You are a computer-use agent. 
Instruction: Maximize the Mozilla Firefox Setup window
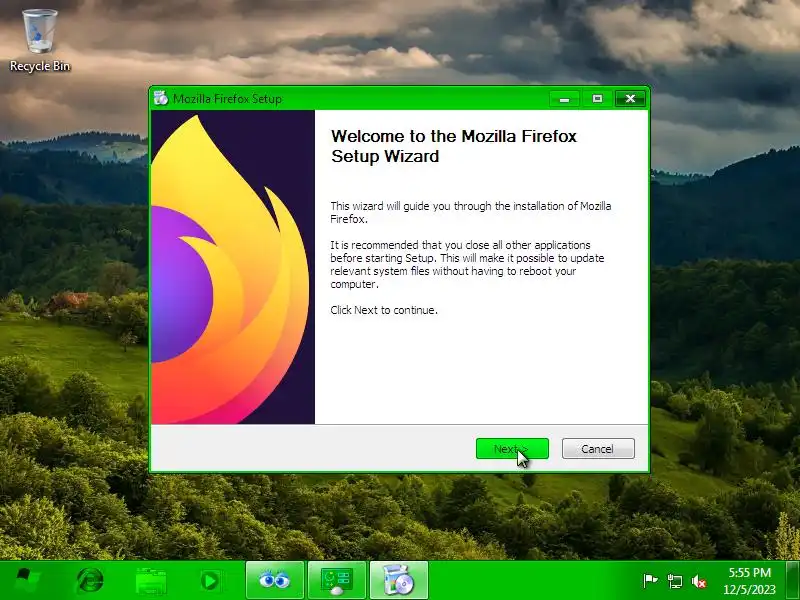597,99
